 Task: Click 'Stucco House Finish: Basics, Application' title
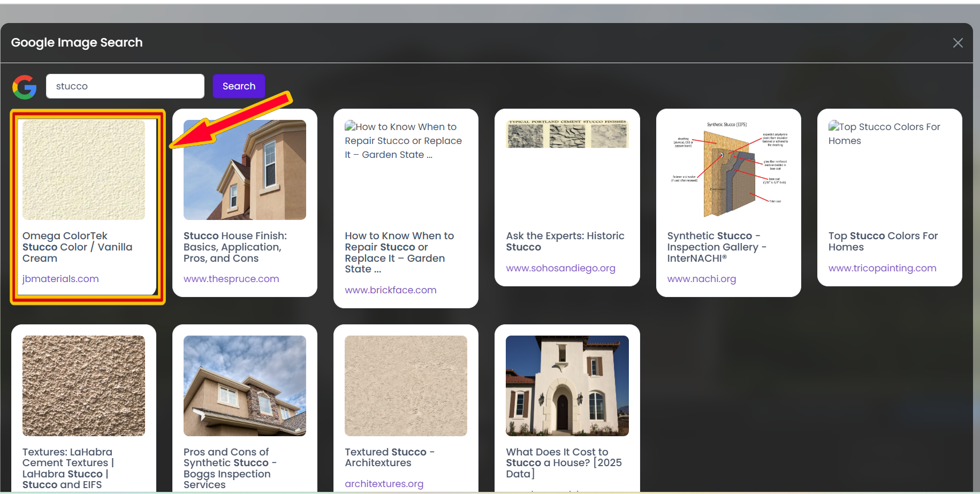coord(235,247)
